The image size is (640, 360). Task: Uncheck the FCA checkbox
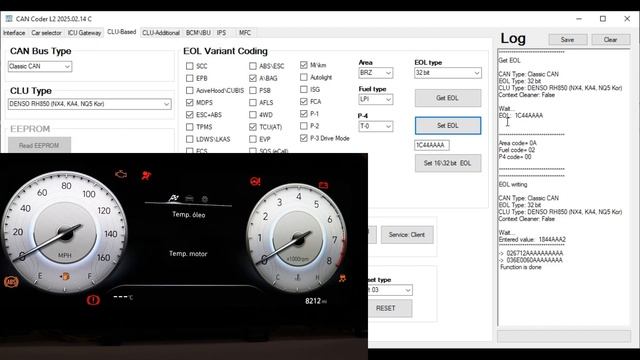point(304,101)
